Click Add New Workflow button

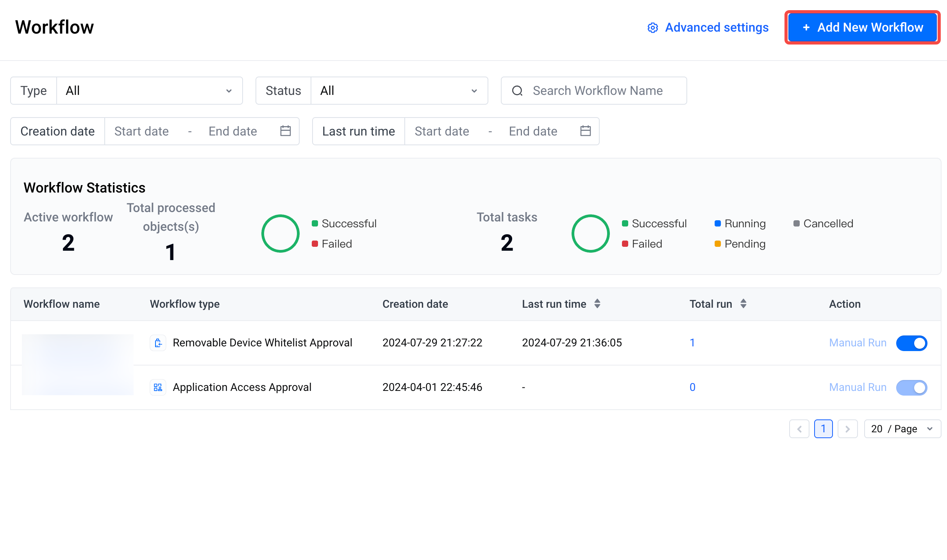862,27
